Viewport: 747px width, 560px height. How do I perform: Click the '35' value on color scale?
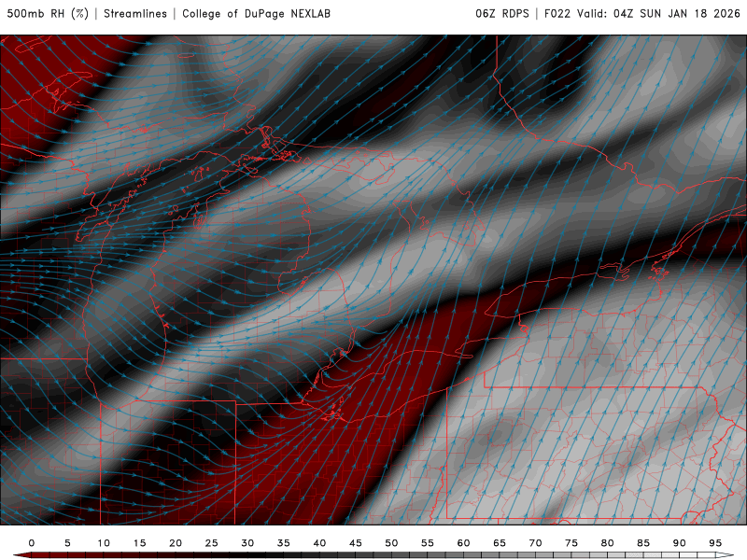click(284, 543)
